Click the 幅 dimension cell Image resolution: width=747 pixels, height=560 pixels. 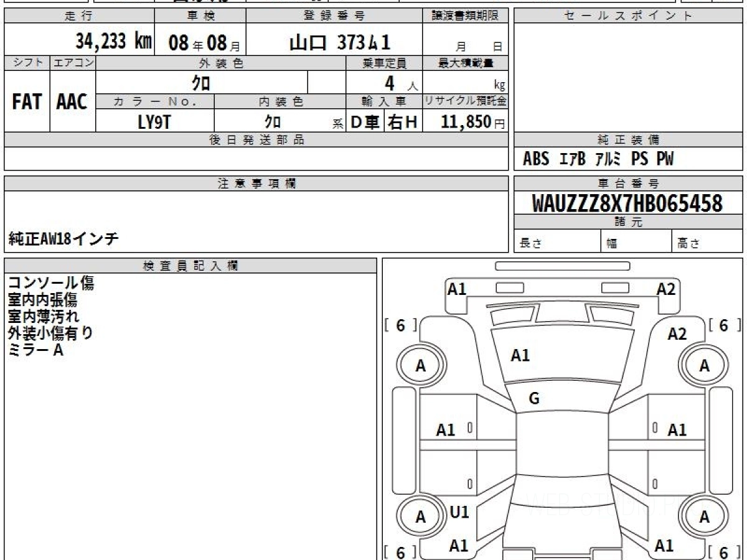[637, 242]
